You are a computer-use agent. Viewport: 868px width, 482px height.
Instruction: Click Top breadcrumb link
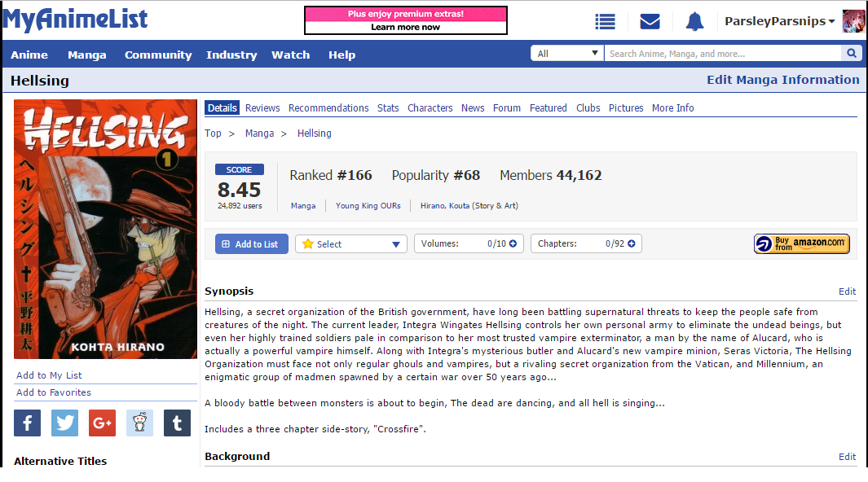(x=213, y=134)
